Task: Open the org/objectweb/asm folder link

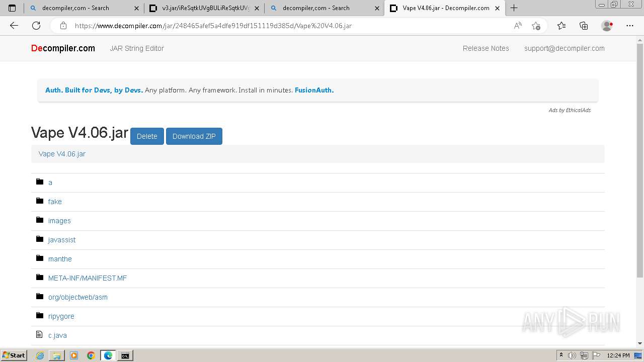Action: [78, 297]
